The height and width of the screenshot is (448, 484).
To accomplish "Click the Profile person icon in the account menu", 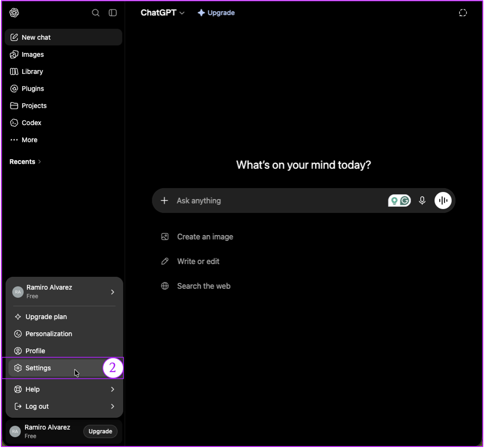I will coord(18,351).
